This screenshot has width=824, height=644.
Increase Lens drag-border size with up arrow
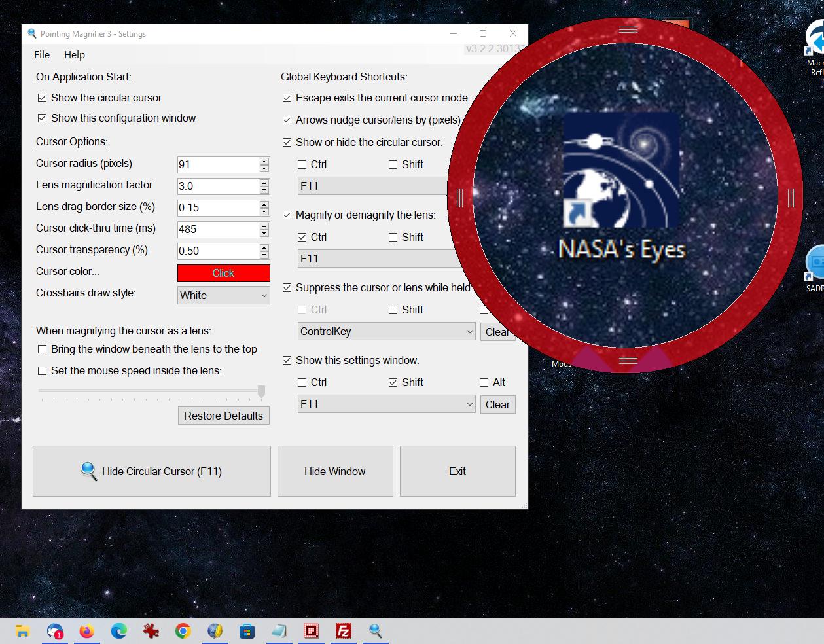click(x=264, y=204)
